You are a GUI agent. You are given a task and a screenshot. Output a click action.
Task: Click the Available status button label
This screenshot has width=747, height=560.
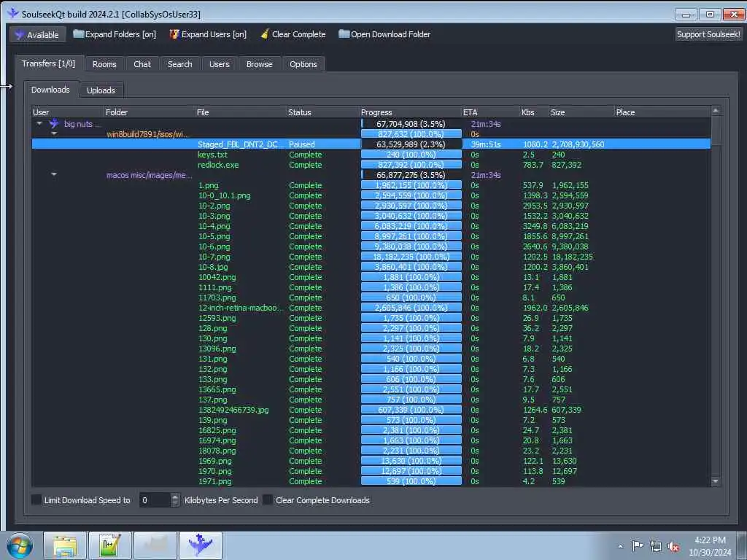click(43, 35)
